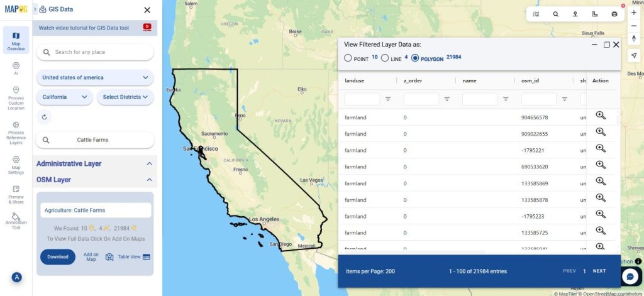
Task: Click the osm_id column filter input
Action: 539,99
